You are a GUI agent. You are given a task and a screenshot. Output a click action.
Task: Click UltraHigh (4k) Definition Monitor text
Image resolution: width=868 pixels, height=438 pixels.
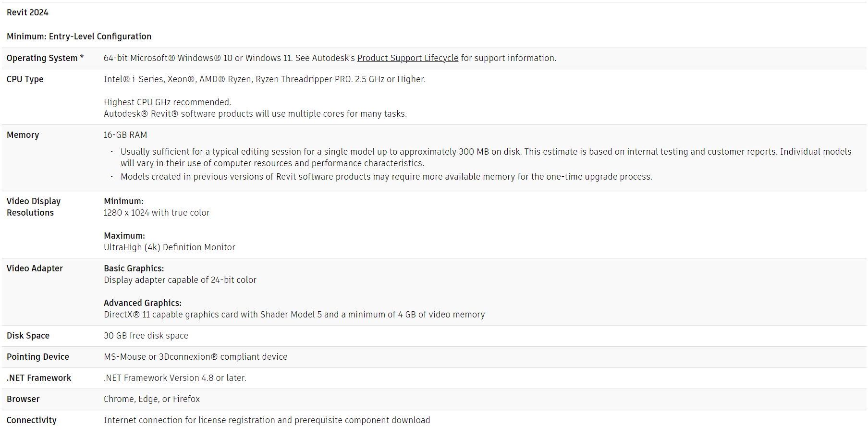[x=170, y=247]
